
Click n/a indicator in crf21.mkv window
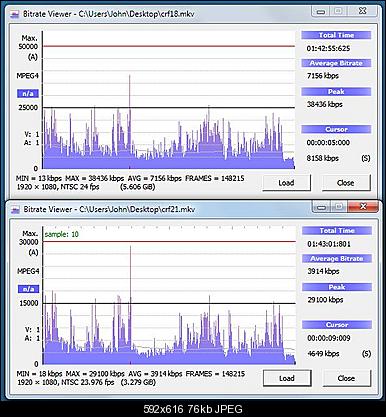[x=28, y=289]
